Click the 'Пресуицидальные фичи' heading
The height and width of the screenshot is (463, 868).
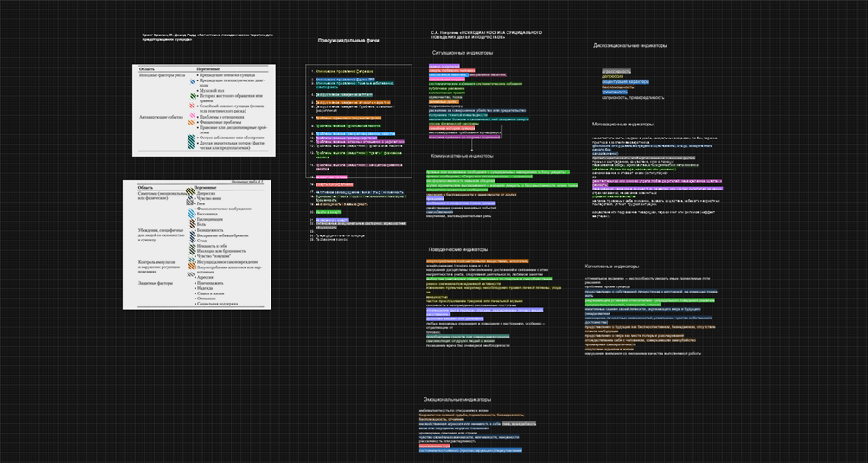348,41
